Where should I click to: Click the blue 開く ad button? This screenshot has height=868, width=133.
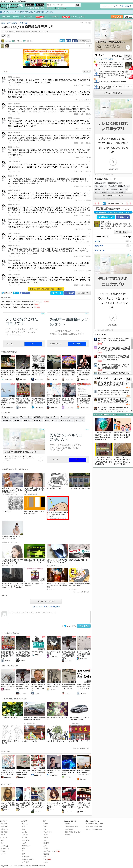(33, 344)
